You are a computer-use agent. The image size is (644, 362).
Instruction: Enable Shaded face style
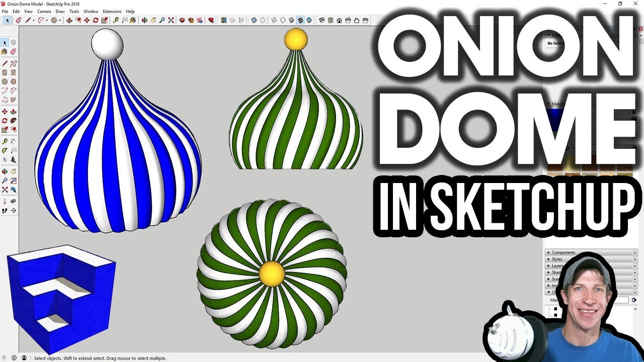[x=291, y=20]
